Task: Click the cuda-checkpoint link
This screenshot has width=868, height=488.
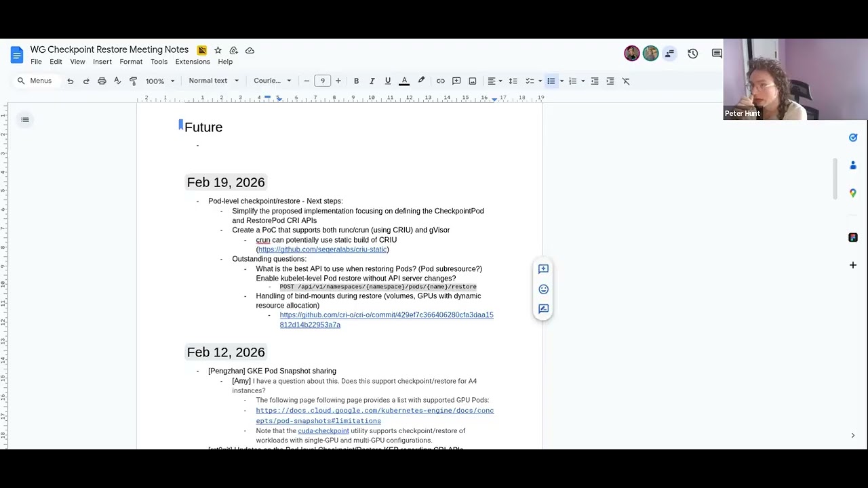Action: (323, 431)
